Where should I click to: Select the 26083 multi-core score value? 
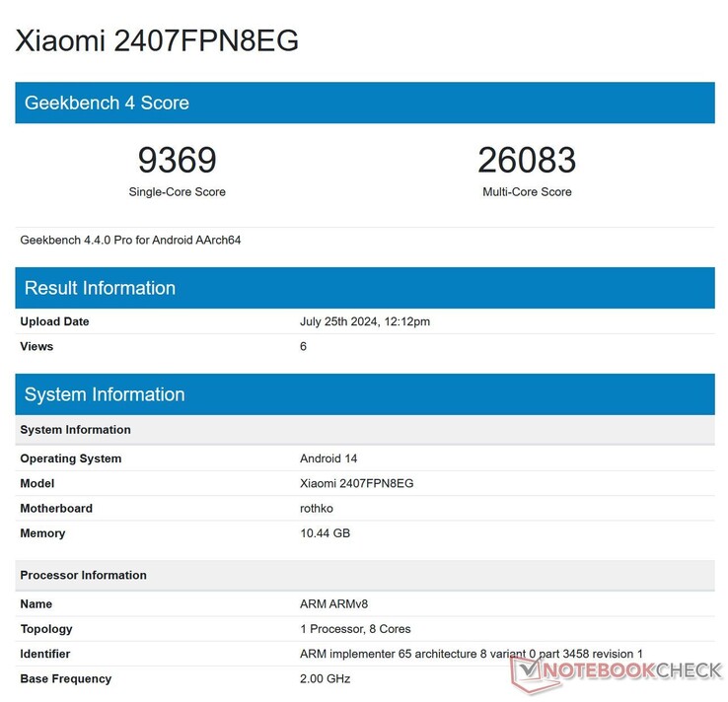pyautogui.click(x=527, y=160)
